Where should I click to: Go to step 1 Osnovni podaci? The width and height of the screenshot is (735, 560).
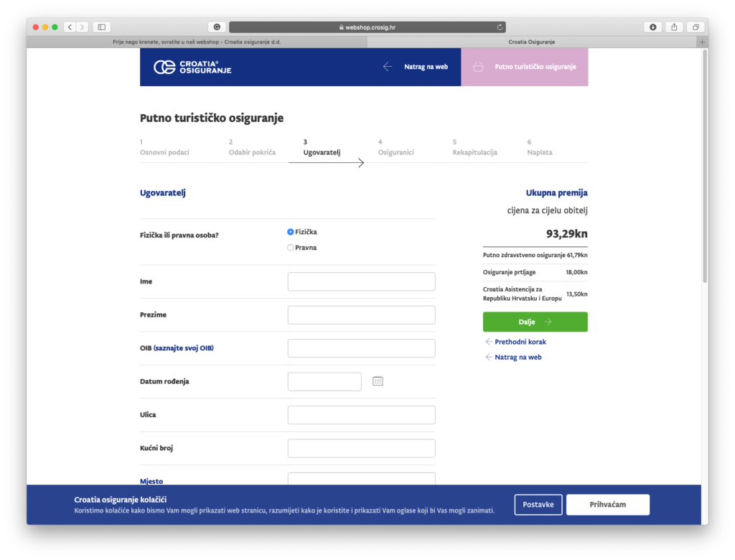coord(164,152)
